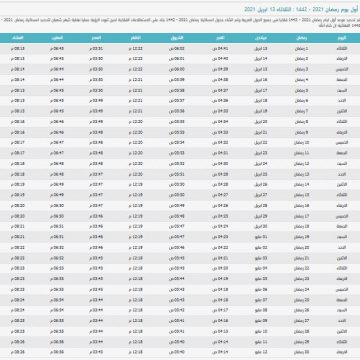Viewport: 360px width, 360px height.
Task: Click the description paragraph under the title
Action: (x=180, y=22)
